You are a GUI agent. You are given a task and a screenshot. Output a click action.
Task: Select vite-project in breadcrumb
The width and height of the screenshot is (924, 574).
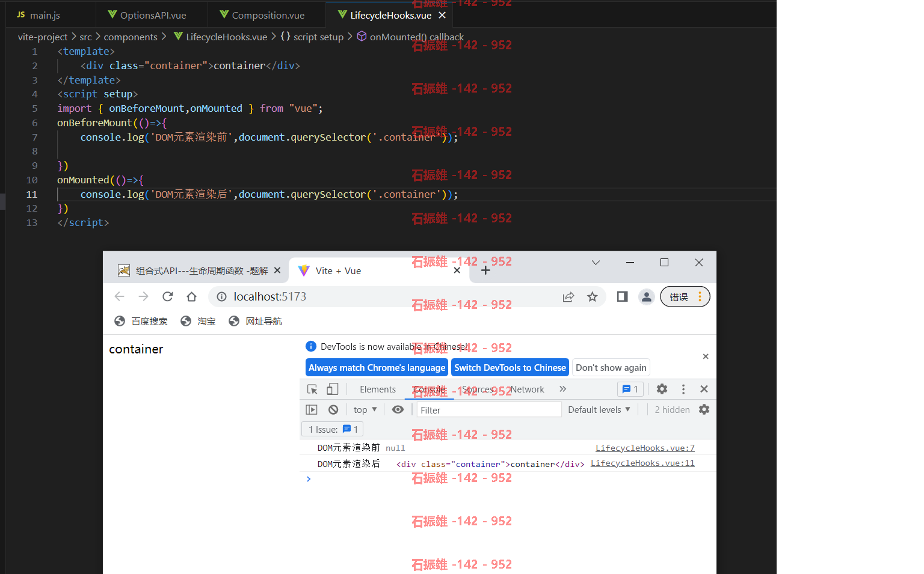[x=43, y=37]
